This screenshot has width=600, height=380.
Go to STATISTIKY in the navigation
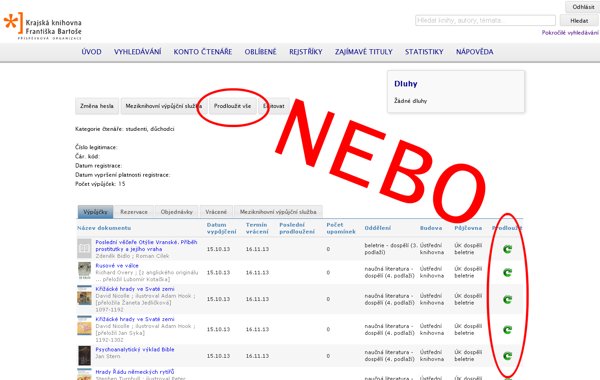tap(424, 52)
